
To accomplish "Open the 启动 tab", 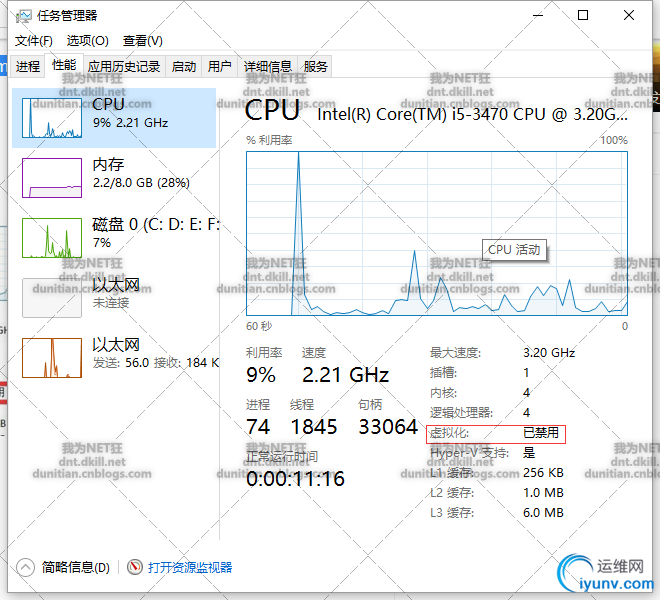I will 184,67.
